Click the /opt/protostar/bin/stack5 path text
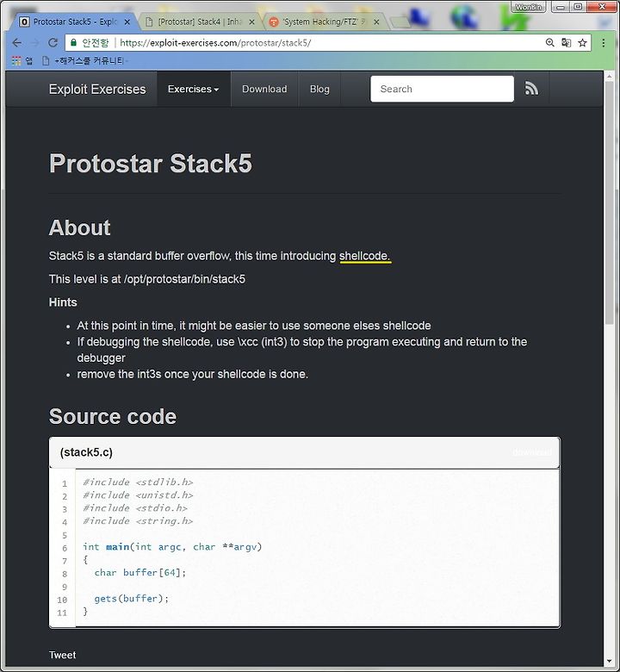620x672 pixels. tap(184, 279)
